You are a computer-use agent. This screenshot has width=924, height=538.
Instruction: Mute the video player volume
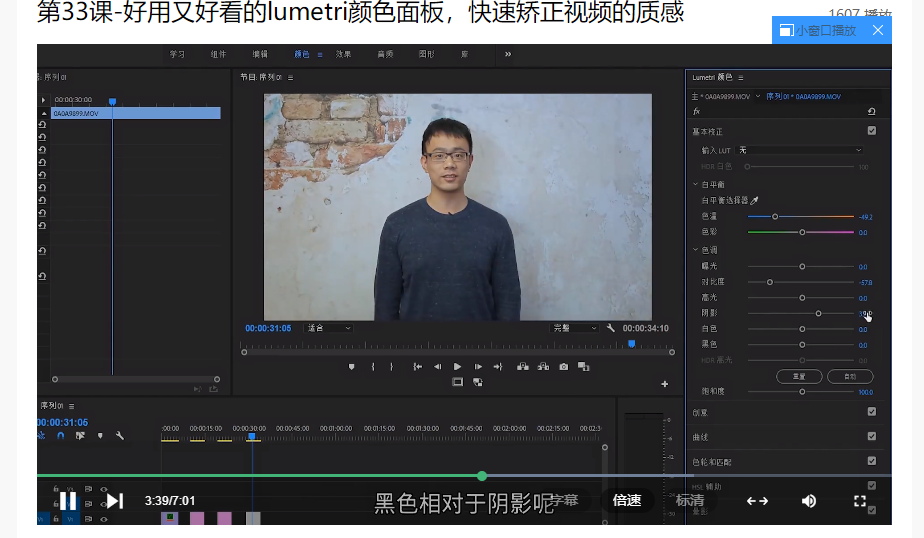click(808, 501)
